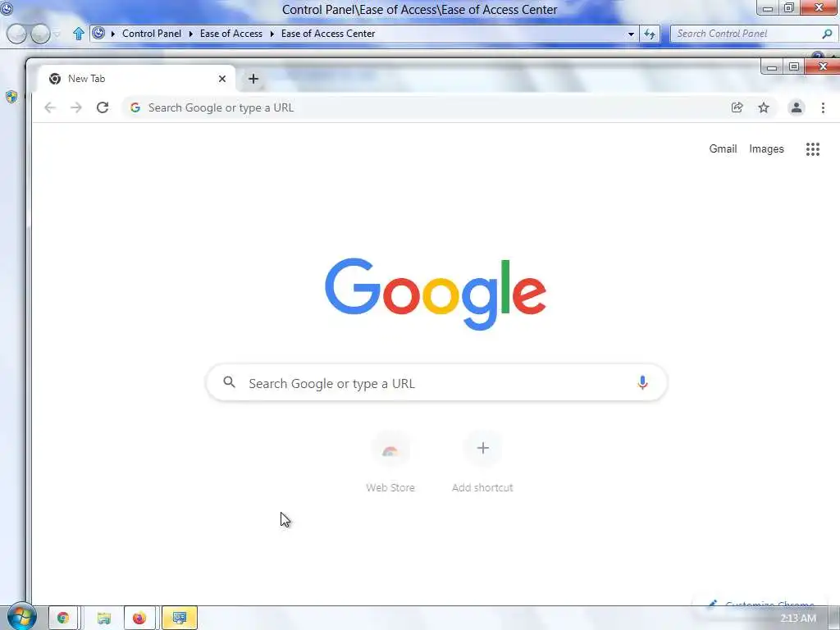Click the taskbar clock showing 2:13 AM

[798, 619]
